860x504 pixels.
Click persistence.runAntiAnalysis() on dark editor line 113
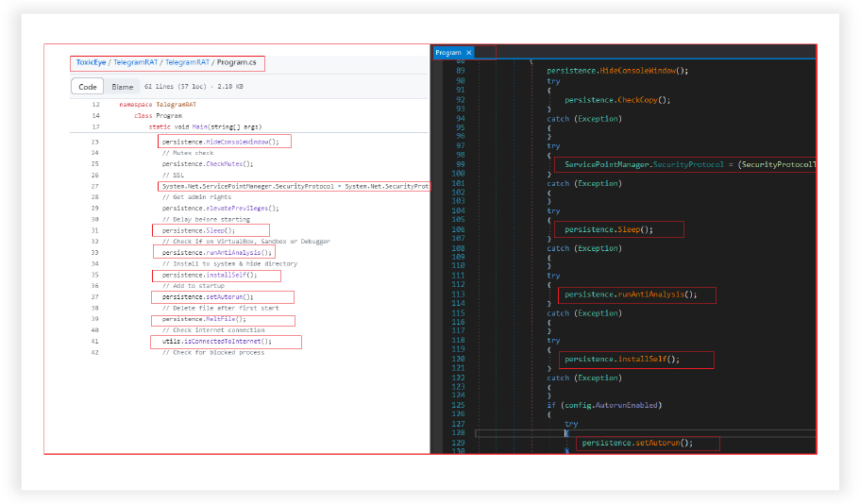[x=631, y=294]
